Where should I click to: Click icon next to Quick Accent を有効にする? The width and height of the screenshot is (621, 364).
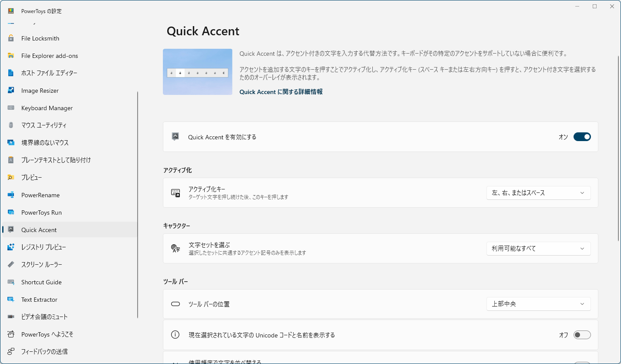175,137
